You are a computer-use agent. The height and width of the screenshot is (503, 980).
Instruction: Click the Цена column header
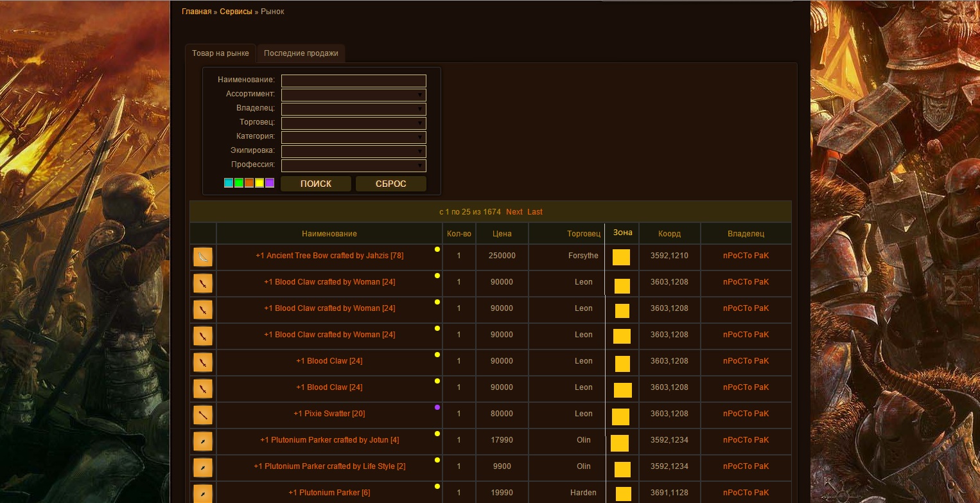click(x=502, y=234)
